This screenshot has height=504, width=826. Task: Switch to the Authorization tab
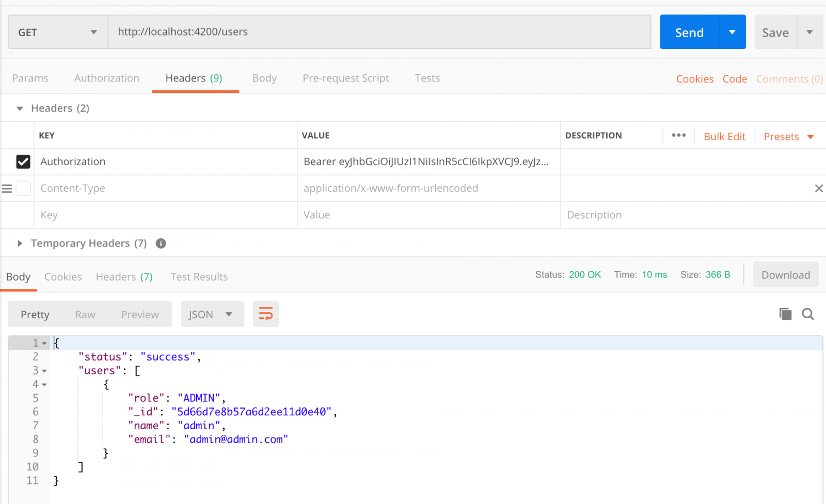pos(107,78)
